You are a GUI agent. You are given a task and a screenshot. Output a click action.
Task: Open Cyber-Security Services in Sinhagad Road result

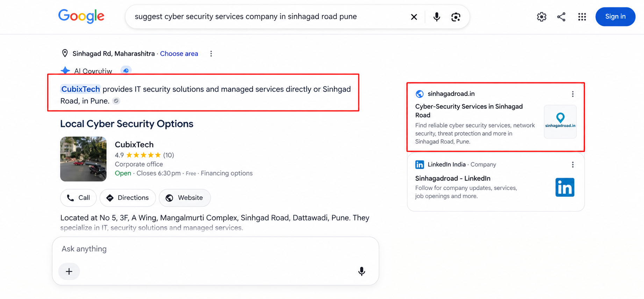[x=469, y=111]
